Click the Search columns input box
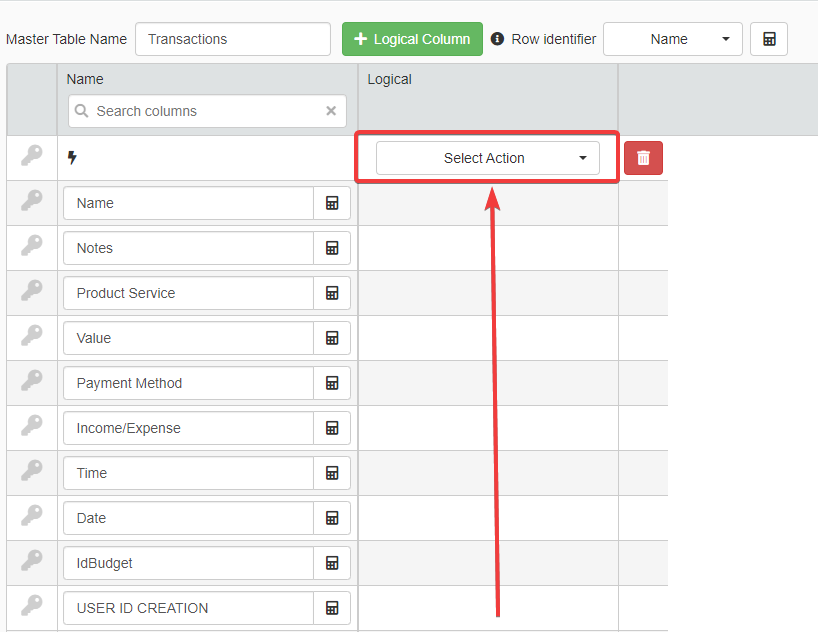The image size is (818, 632). pos(200,111)
